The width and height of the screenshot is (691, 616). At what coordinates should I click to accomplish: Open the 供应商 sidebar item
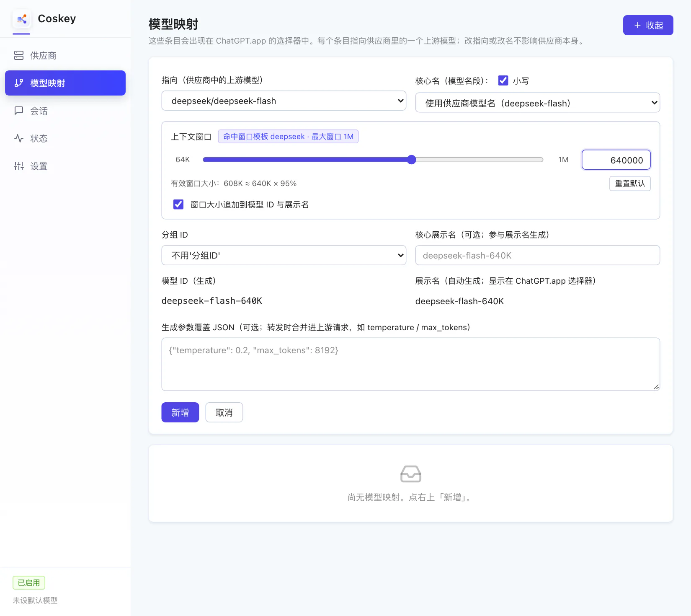(65, 55)
